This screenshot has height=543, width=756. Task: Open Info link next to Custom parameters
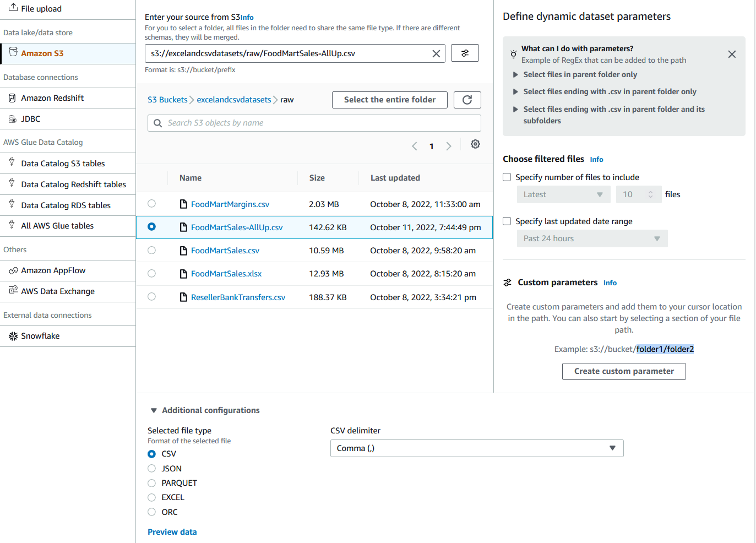tap(610, 283)
